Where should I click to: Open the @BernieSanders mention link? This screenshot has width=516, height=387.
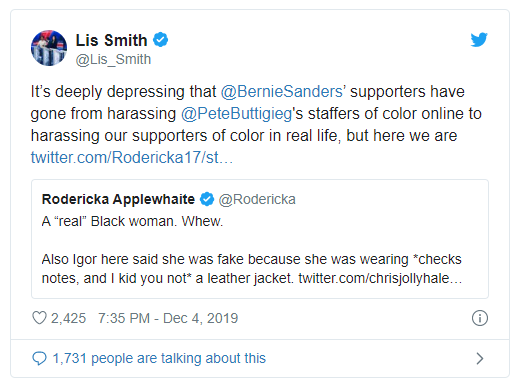(x=283, y=92)
